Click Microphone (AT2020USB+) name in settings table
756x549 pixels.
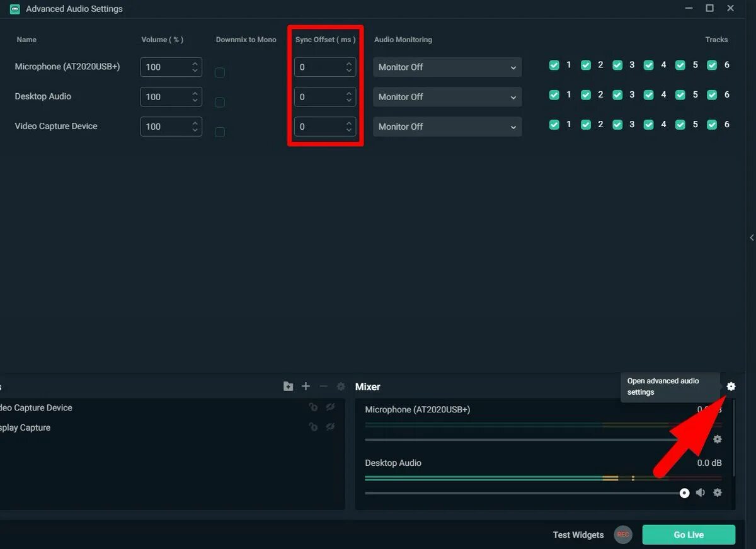(x=67, y=67)
